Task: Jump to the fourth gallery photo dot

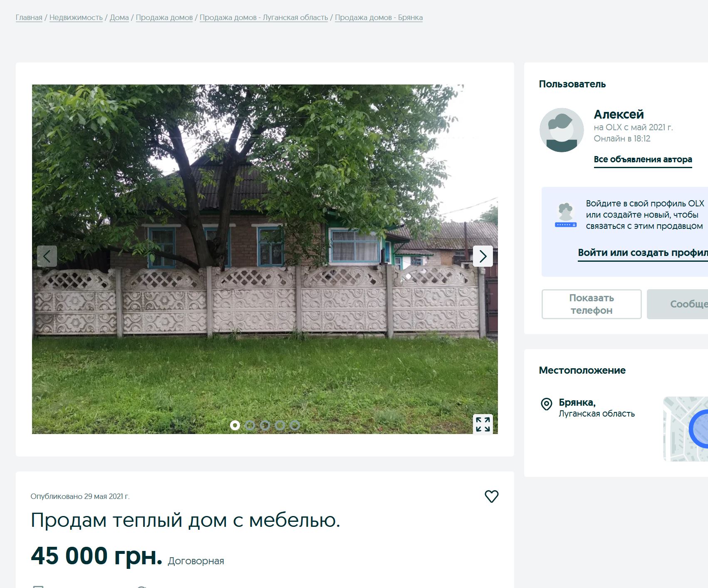Action: pos(280,425)
